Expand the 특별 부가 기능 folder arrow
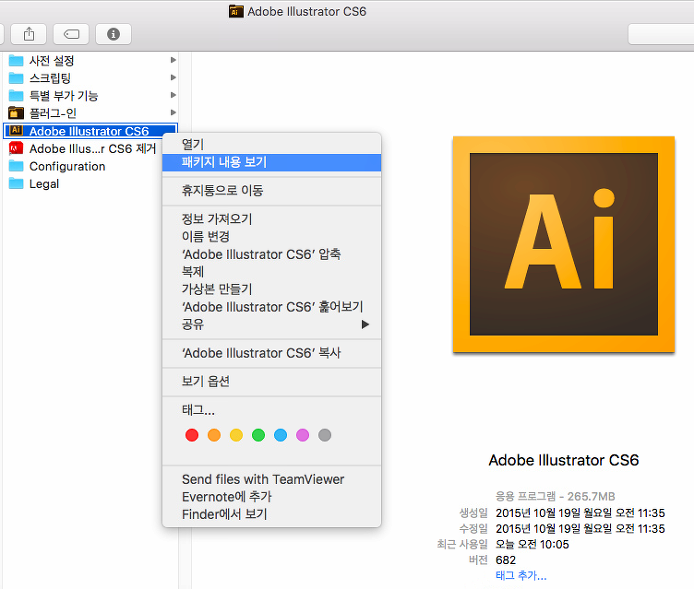Screen dimensions: 694x589 [x=173, y=96]
